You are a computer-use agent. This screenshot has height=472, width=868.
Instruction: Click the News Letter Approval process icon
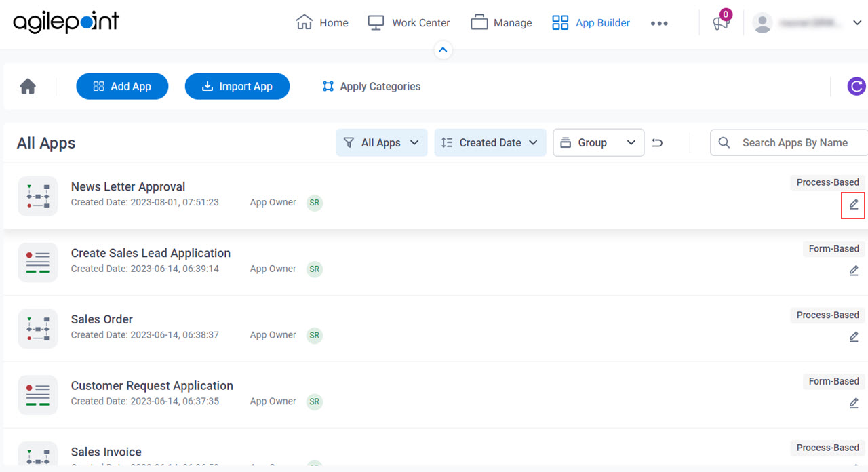(x=38, y=195)
